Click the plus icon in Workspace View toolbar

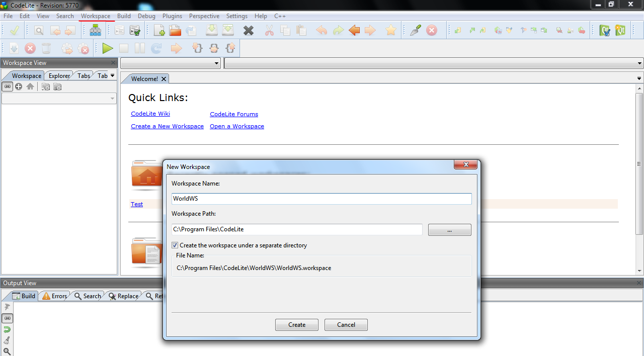coord(19,86)
